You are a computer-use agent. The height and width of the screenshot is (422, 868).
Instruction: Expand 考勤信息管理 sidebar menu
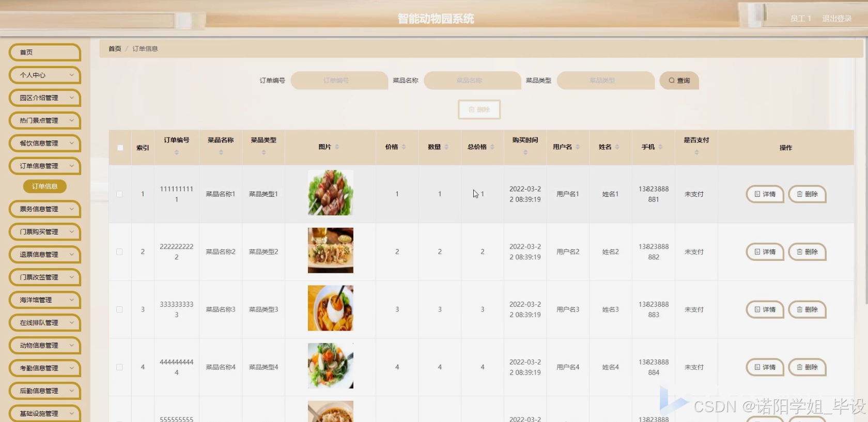point(45,368)
